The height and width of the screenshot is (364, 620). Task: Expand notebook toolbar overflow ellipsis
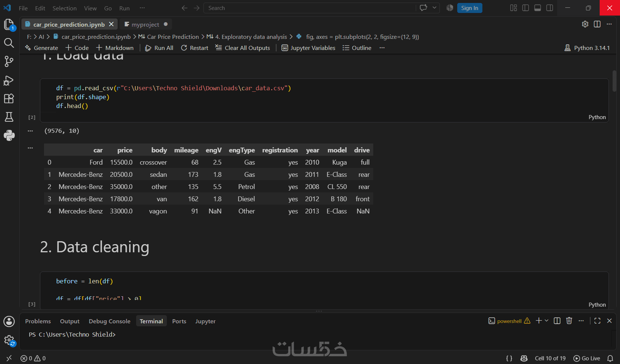click(x=382, y=48)
